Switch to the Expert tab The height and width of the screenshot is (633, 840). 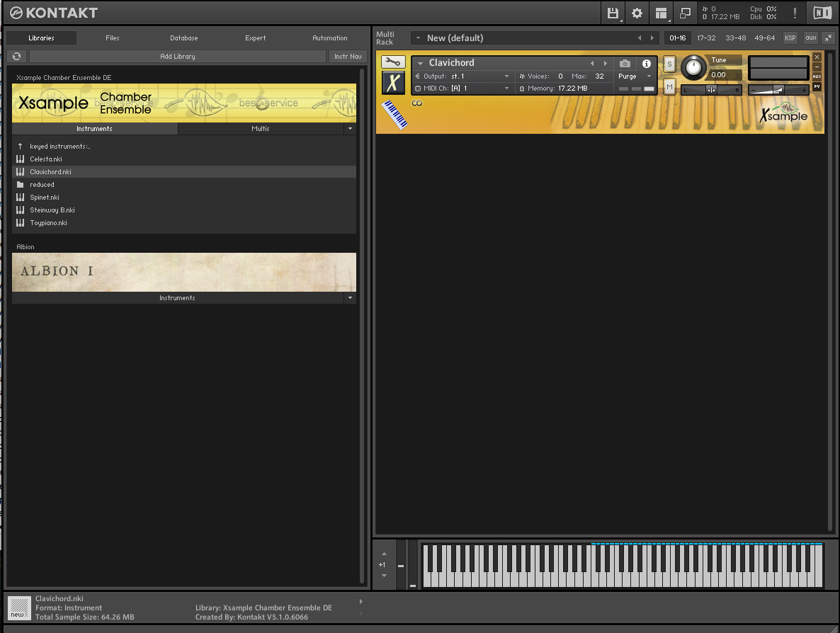point(256,38)
